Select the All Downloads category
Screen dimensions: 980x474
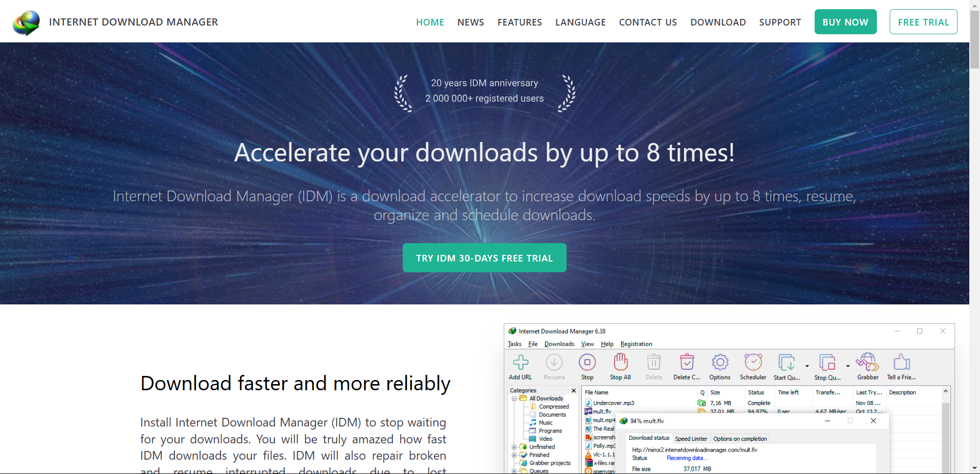click(546, 398)
